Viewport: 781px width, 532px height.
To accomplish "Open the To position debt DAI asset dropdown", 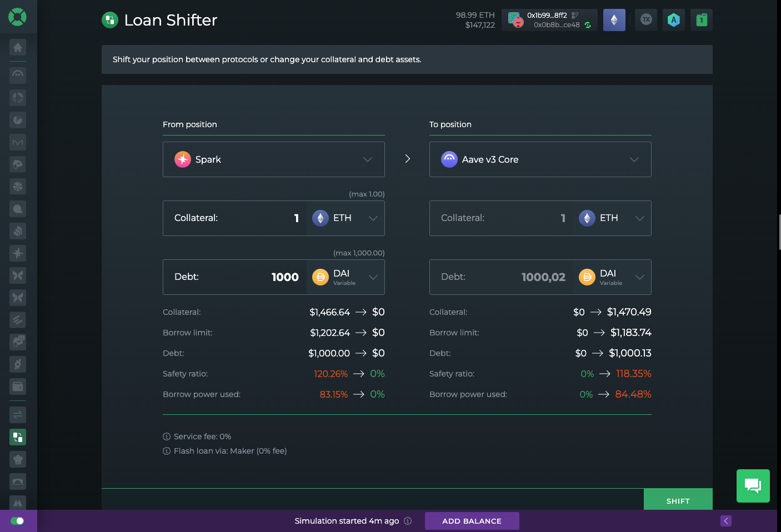I will coord(612,277).
